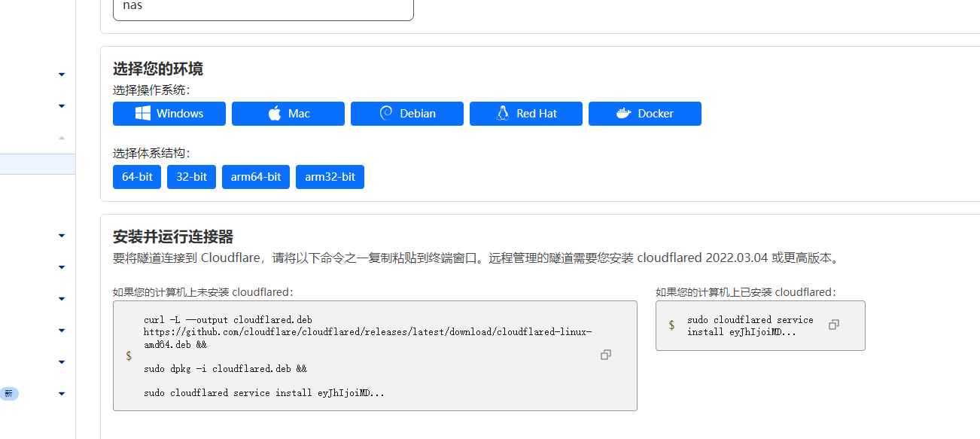Click the Windows logo icon

coord(142,114)
